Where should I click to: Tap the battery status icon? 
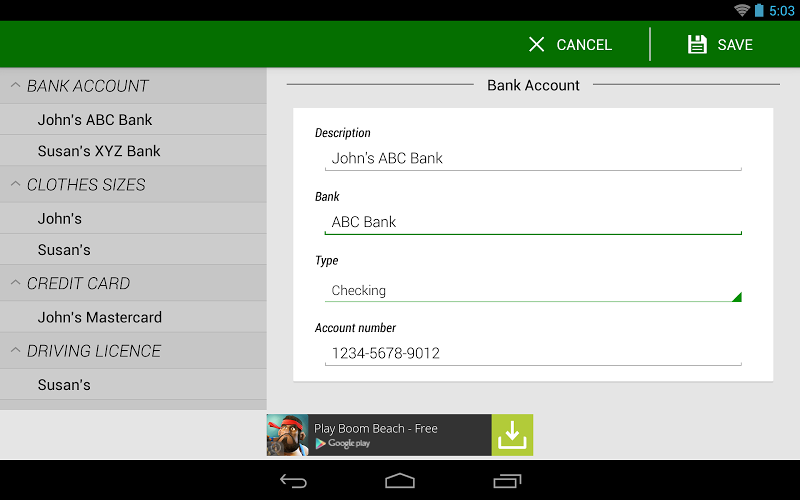(759, 10)
